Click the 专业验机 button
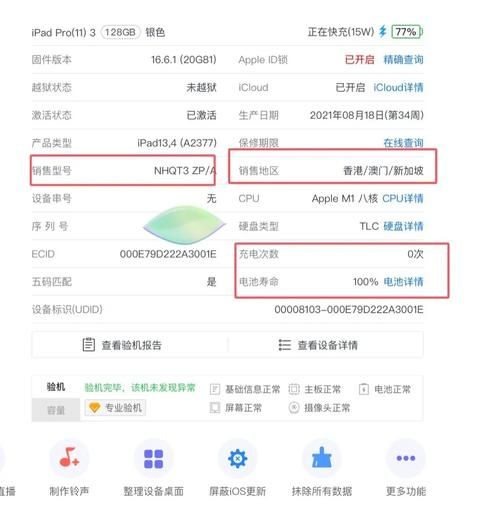This screenshot has height=530, width=500. [115, 408]
